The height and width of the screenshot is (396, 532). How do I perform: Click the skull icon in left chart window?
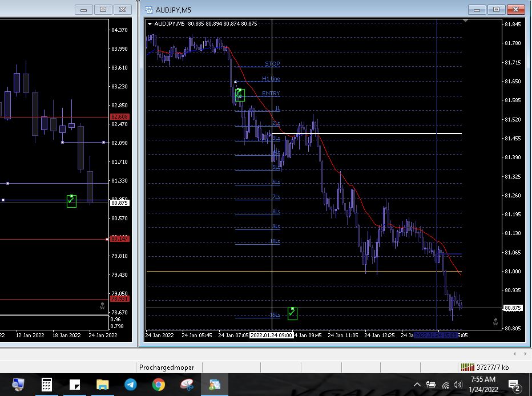(x=102, y=306)
